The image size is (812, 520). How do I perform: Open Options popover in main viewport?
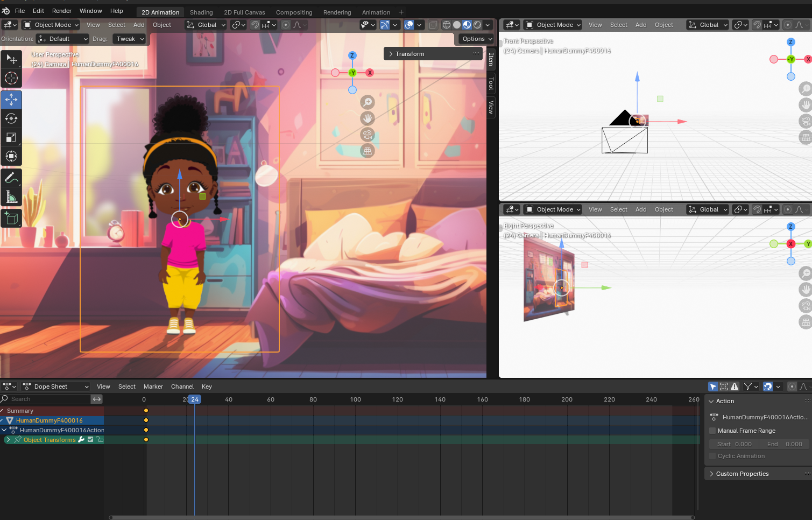(477, 39)
